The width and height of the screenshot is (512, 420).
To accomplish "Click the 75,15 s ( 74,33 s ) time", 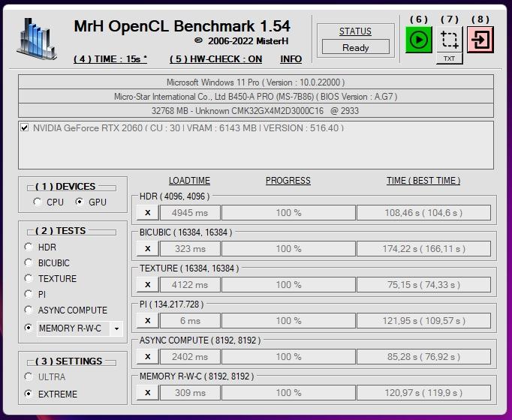I will click(x=423, y=284).
